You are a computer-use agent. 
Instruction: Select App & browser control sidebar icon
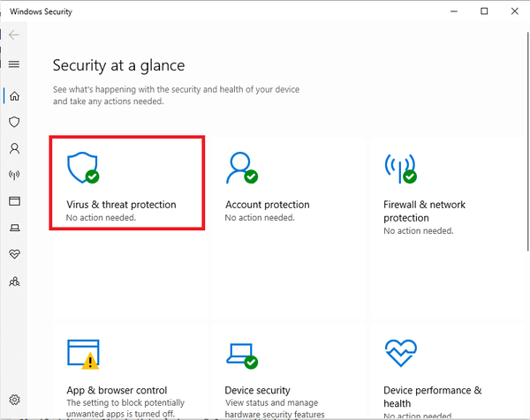pos(14,201)
